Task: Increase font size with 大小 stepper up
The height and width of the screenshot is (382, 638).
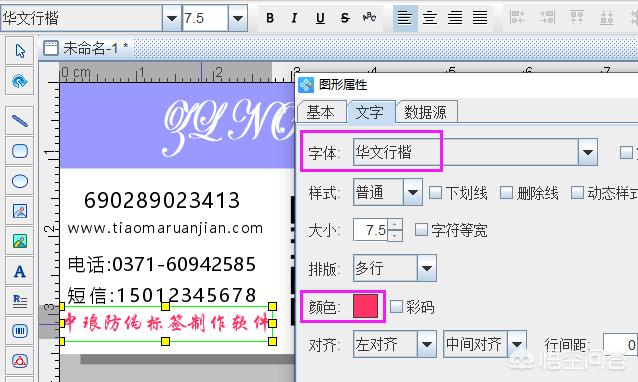Action: pyautogui.click(x=395, y=224)
